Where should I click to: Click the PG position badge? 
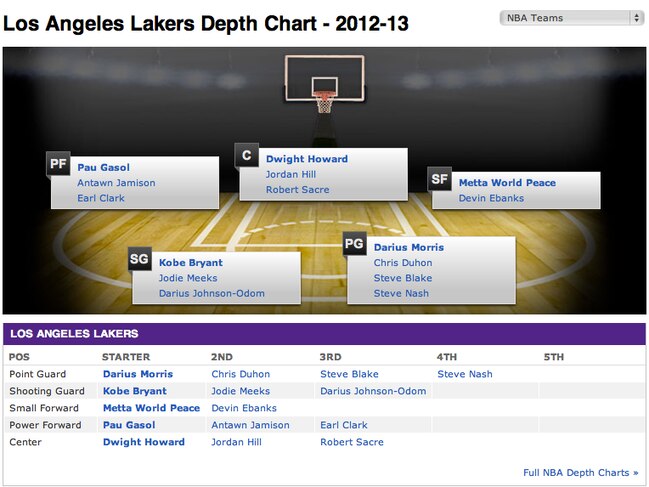[354, 244]
